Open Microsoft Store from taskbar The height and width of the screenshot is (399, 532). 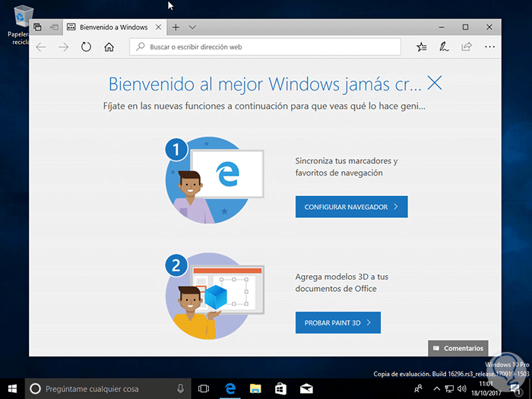point(280,389)
